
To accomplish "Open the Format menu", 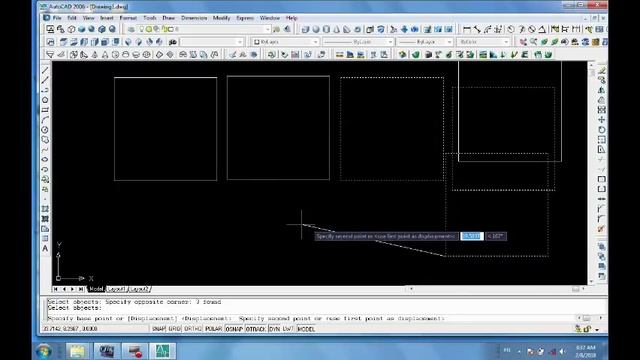I will (x=128, y=18).
